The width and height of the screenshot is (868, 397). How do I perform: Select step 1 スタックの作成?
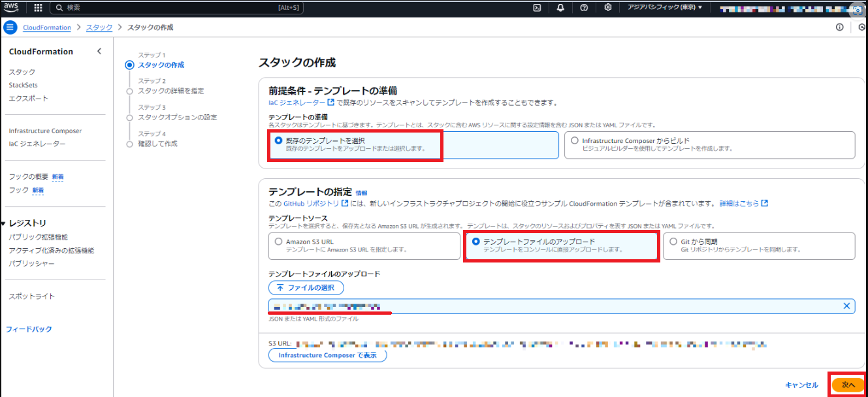click(x=161, y=65)
